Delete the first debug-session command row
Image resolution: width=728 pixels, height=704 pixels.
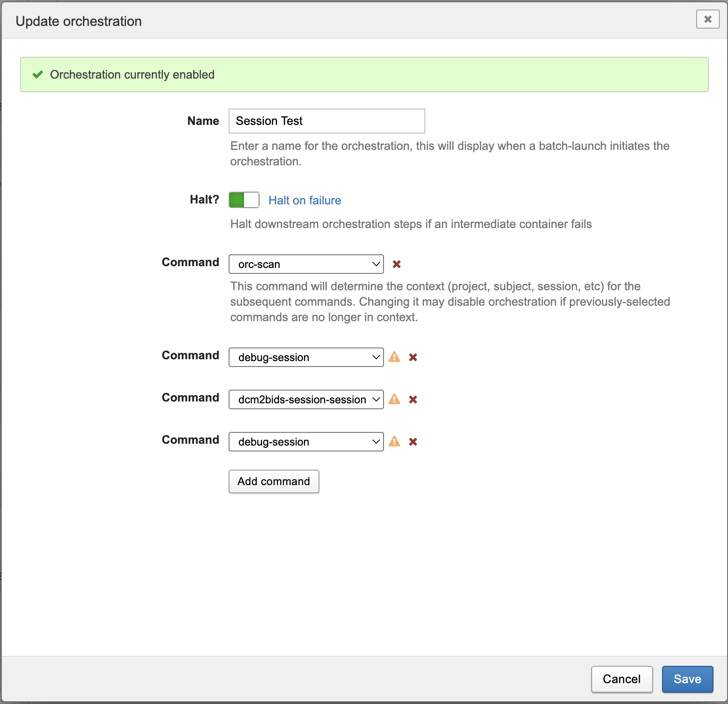tap(413, 357)
